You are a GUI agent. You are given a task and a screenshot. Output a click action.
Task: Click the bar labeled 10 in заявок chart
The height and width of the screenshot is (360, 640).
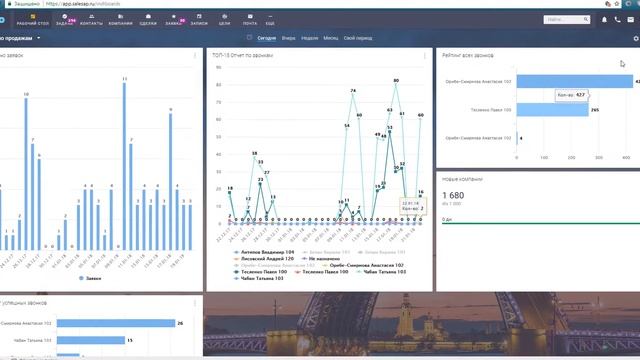coord(26,174)
